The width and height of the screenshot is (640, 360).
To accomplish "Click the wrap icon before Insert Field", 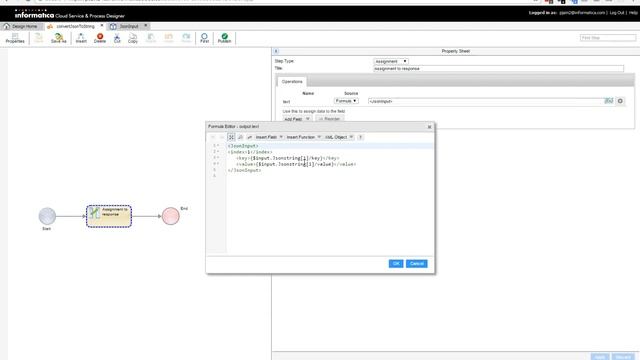I will pyautogui.click(x=249, y=137).
